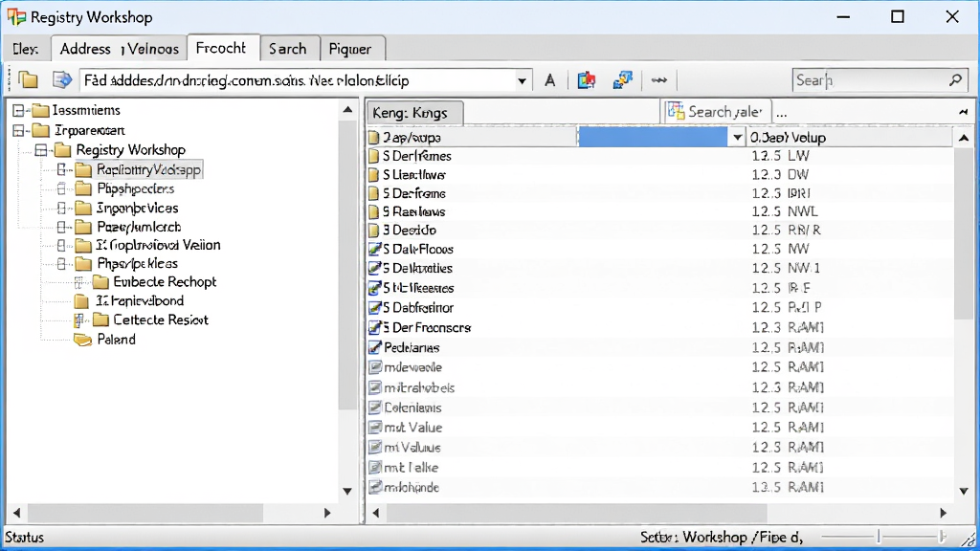
Task: Click the ellipsis button beside Search value
Action: 781,113
